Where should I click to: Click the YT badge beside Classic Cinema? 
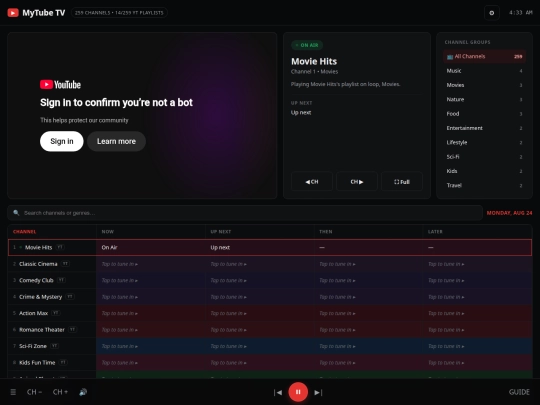click(x=65, y=264)
